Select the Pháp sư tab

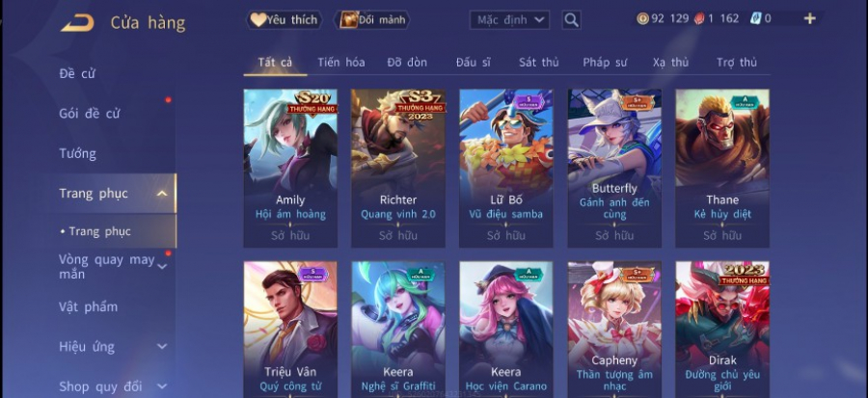[x=605, y=63]
